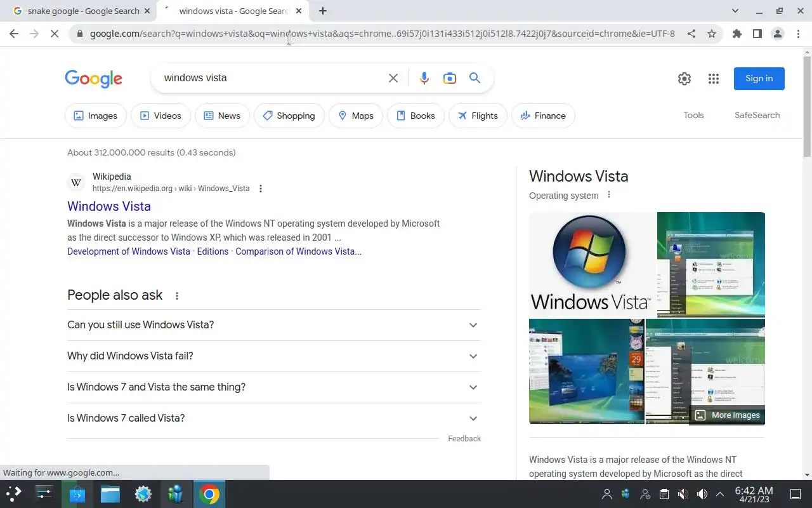Screen dimensions: 812x508
Task: Click the browser forward arrow
Action: (34, 34)
